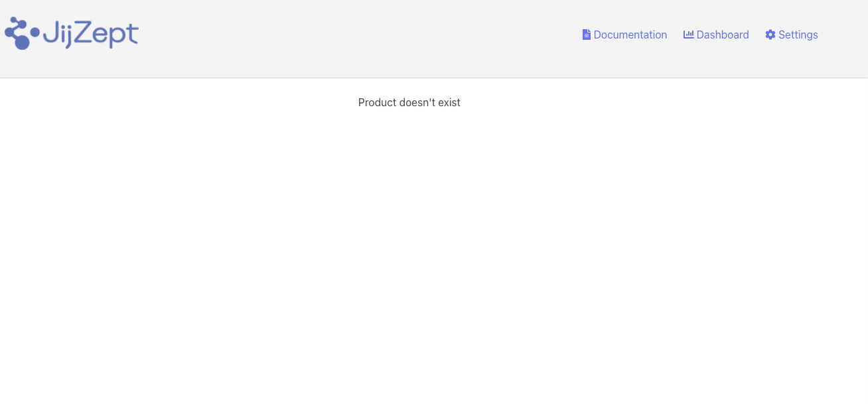Screen dimensions: 868x405
Task: Click the JijZept molecule logo icon
Action: tap(22, 33)
